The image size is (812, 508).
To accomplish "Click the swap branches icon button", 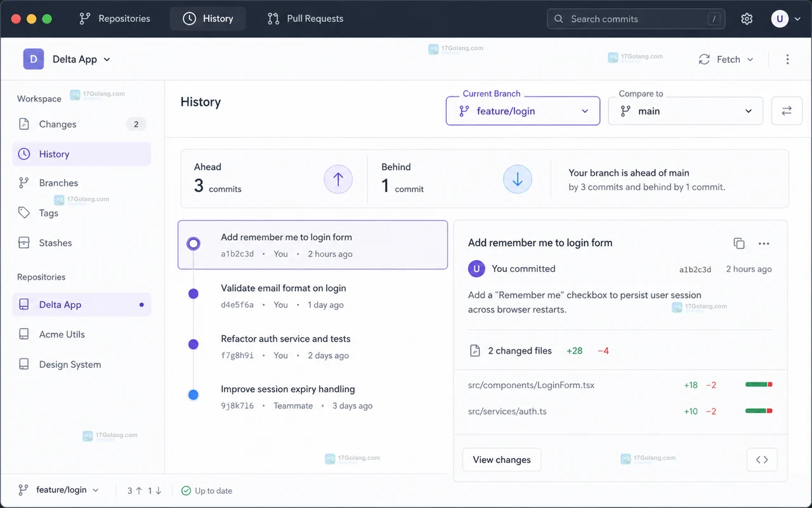I will 787,111.
